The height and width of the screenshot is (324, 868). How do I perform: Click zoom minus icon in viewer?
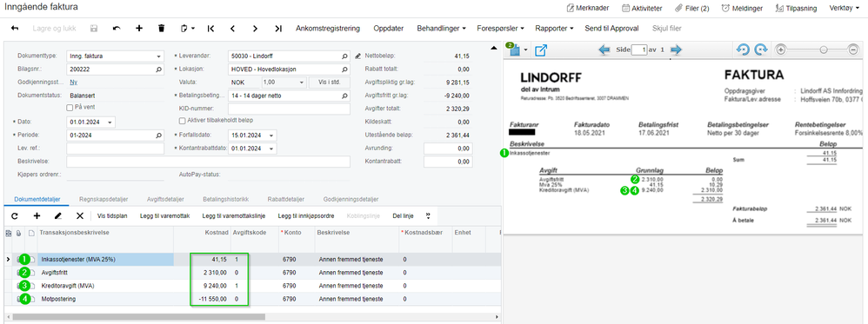click(853, 50)
